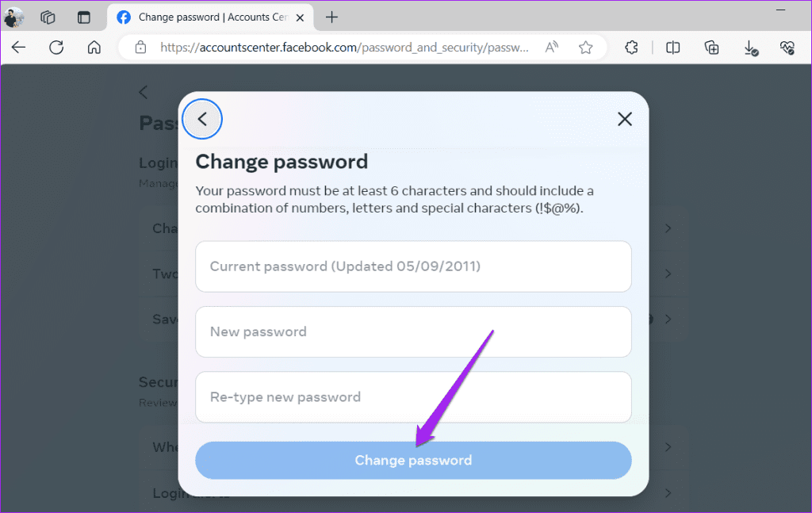Open Browser essentials
Screen dimensions: 812x513
coord(787,48)
